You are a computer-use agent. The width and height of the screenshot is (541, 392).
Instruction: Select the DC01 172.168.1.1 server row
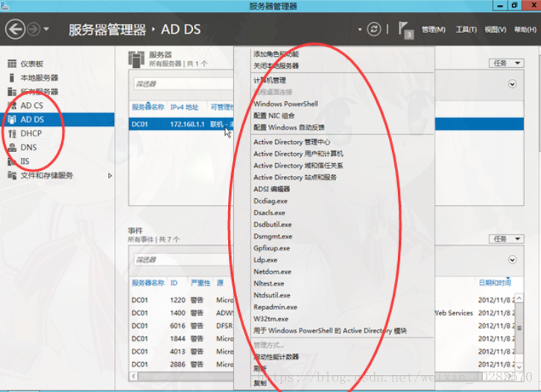(x=182, y=124)
